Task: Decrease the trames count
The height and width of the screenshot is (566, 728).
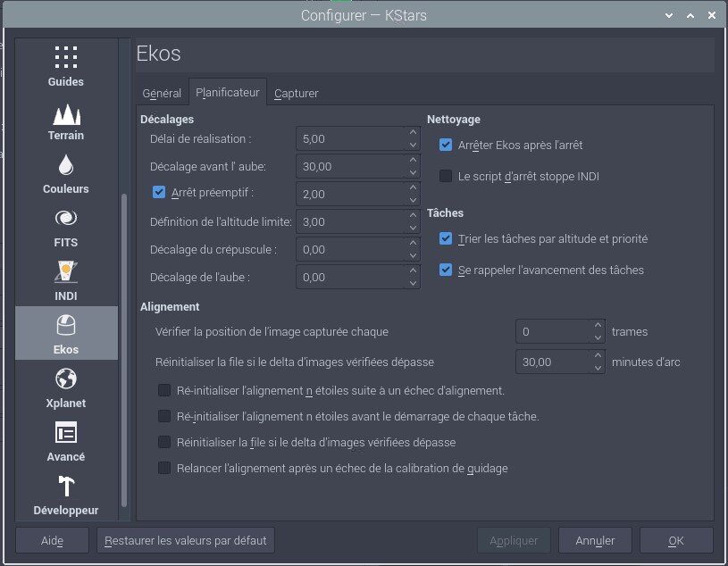Action: [598, 337]
